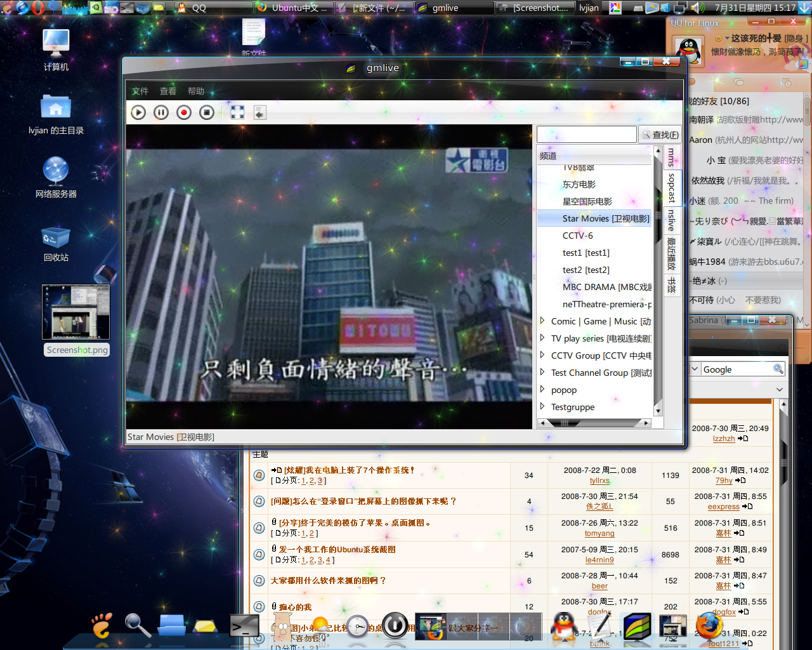Image resolution: width=812 pixels, height=650 pixels.
Task: Click the channel list horizontal scrollbar
Action: point(594,423)
